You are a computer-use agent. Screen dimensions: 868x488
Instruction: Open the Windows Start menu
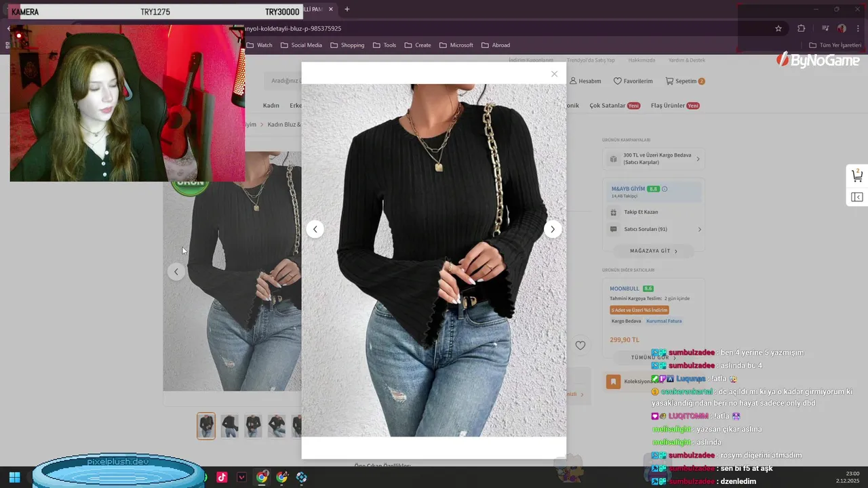click(14, 477)
